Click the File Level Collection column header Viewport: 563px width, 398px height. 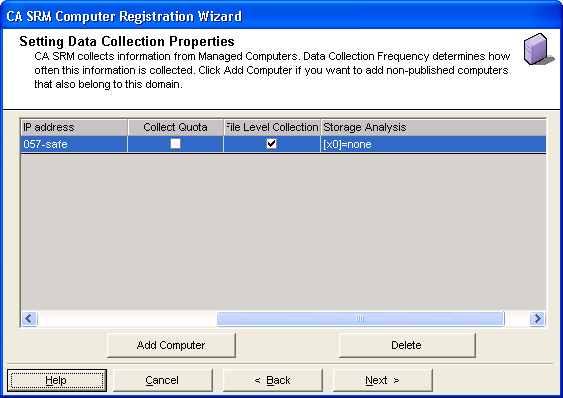(272, 128)
